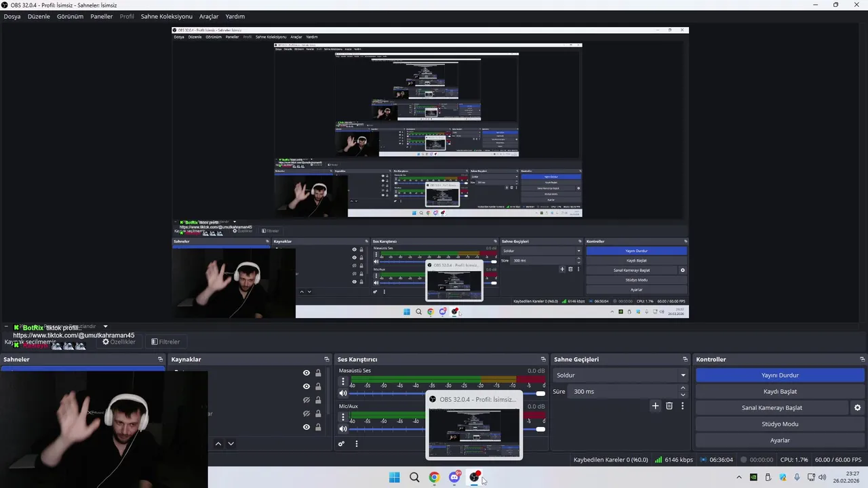Image resolution: width=868 pixels, height=488 pixels.
Task: Open the Görünüm menu
Action: click(x=70, y=16)
